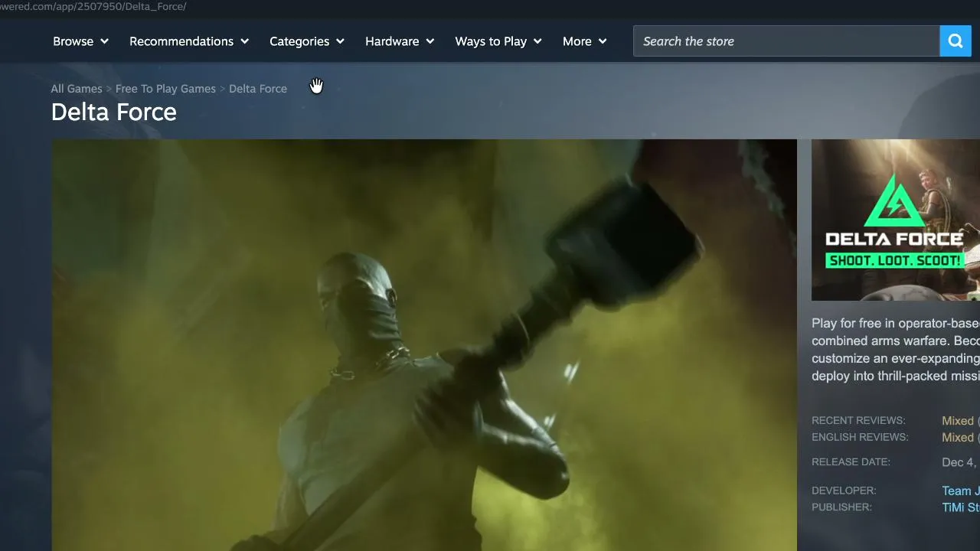Open the recent reviews Mixed summary
980x551 pixels.
(958, 421)
